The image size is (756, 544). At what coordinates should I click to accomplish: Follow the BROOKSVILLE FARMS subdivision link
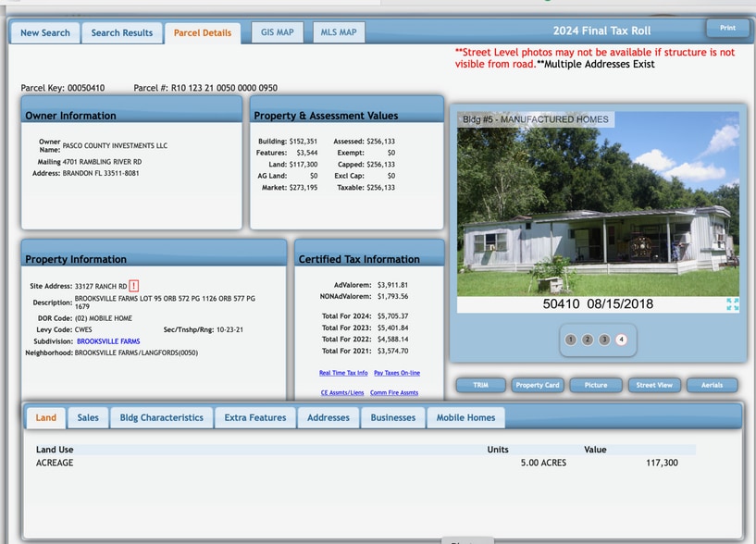pos(108,341)
